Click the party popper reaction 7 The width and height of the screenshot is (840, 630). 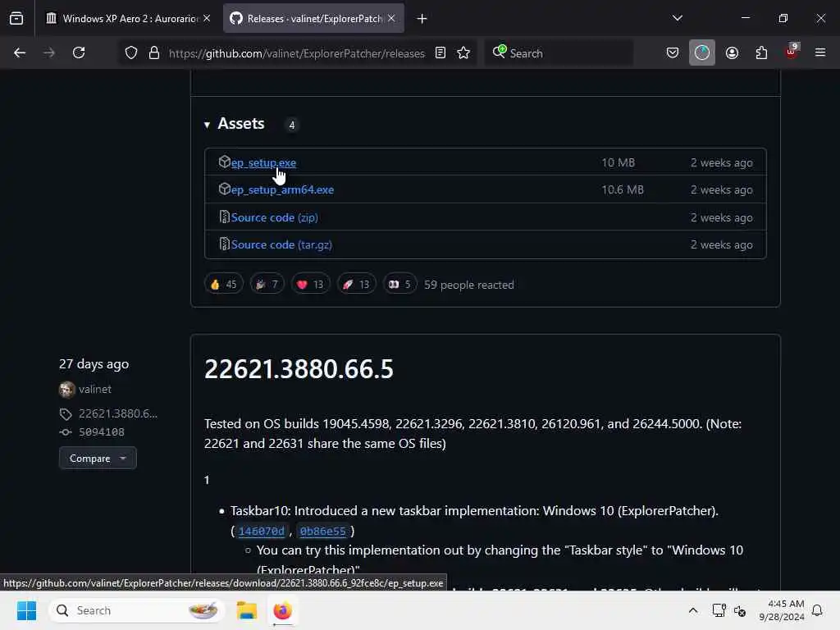click(x=267, y=284)
